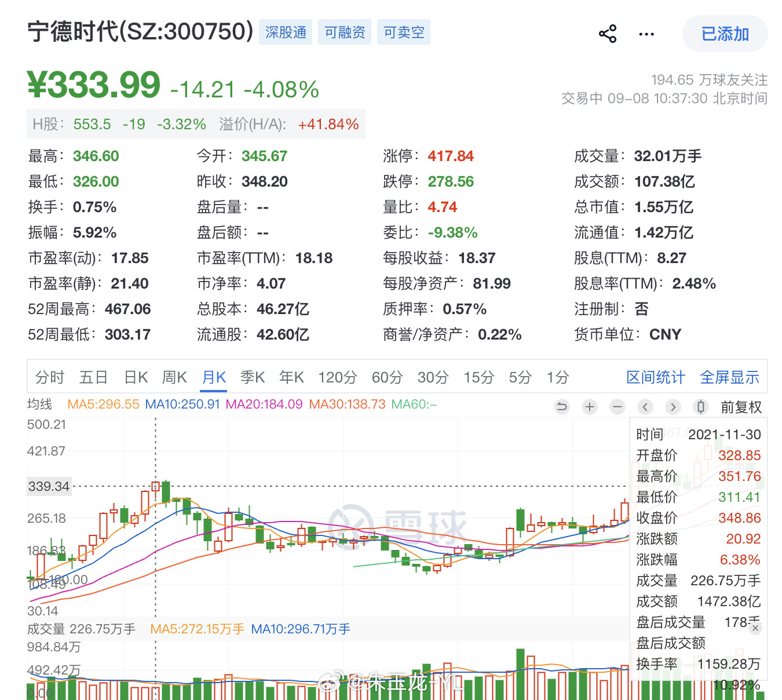Open the 前复权 adjustment dropdown
782x700 pixels.
tap(741, 407)
